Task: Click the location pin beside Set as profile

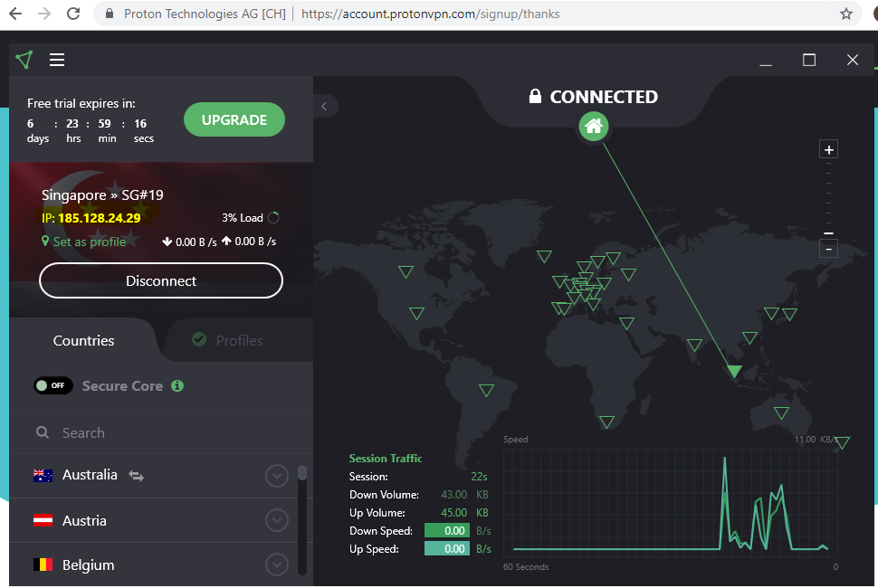Action: [x=45, y=242]
